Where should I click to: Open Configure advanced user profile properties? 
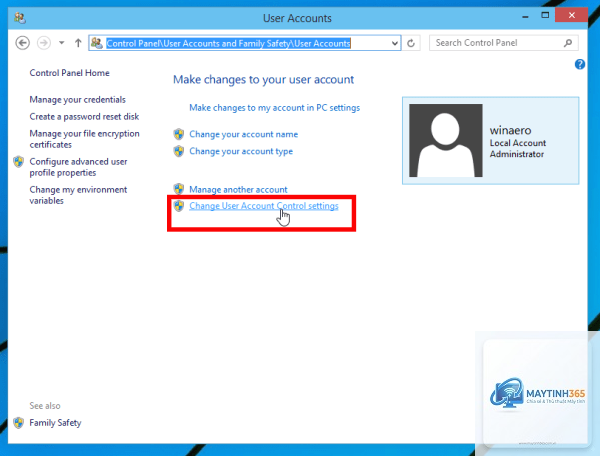click(78, 167)
